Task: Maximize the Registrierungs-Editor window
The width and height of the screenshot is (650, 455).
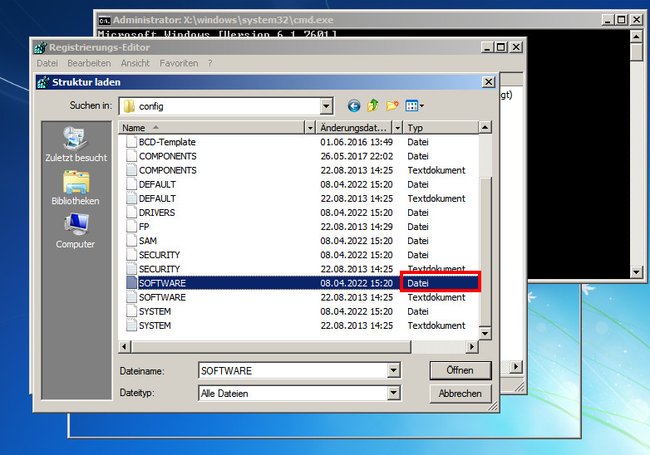Action: (501, 47)
